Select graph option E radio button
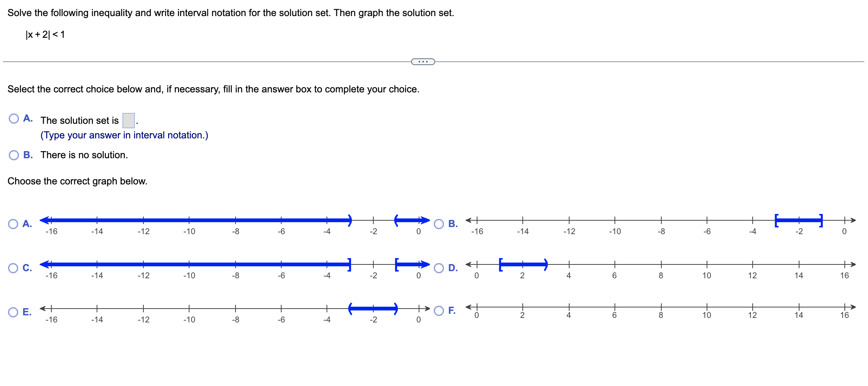This screenshot has height=386, width=868. coord(14,310)
